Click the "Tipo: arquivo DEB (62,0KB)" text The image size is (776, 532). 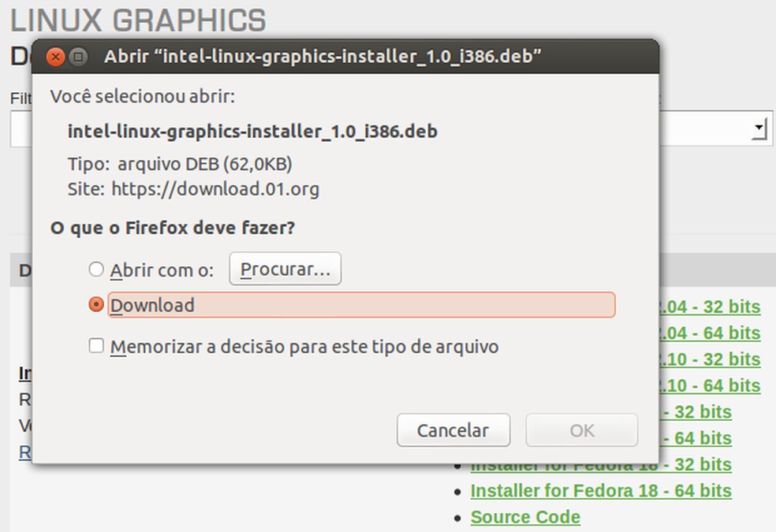pos(180,164)
